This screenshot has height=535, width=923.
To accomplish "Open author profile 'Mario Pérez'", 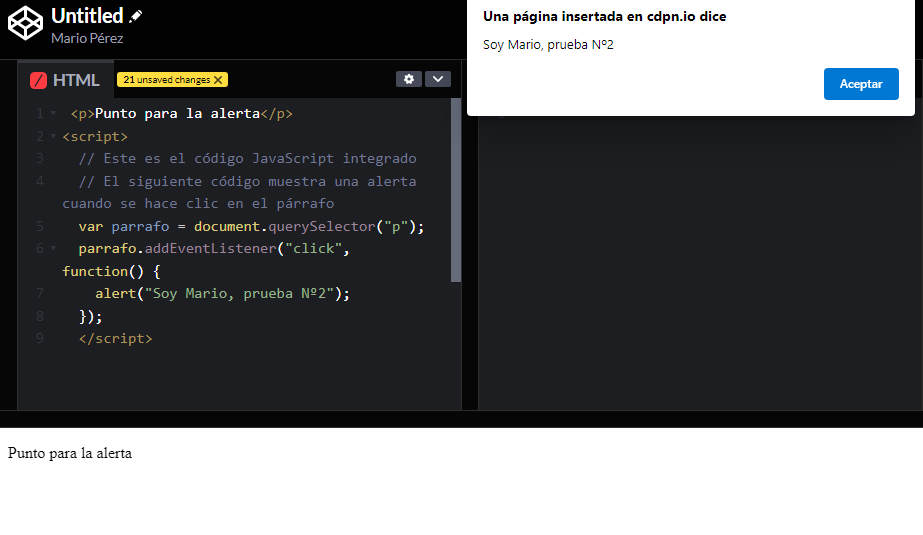I will click(87, 38).
